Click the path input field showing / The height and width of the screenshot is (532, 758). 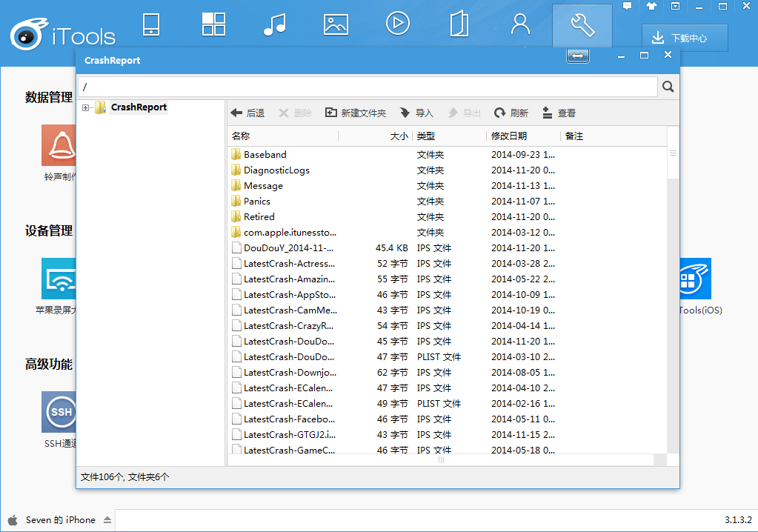[x=367, y=87]
